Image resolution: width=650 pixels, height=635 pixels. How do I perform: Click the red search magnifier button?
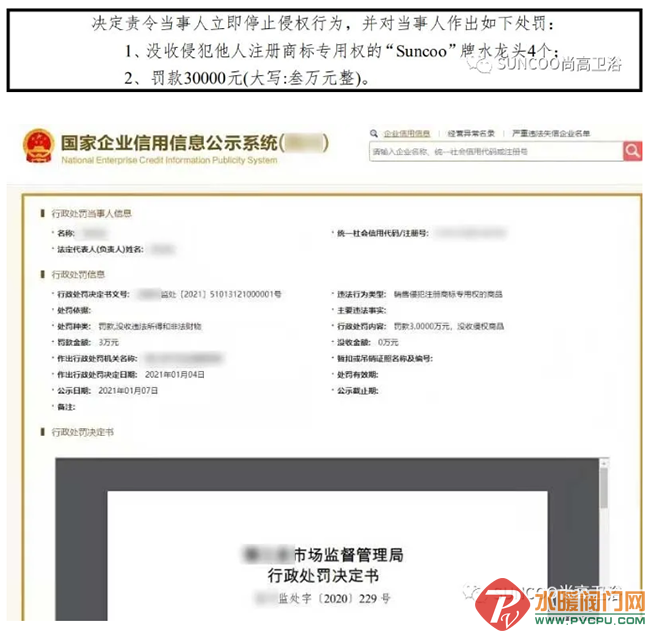click(x=632, y=151)
